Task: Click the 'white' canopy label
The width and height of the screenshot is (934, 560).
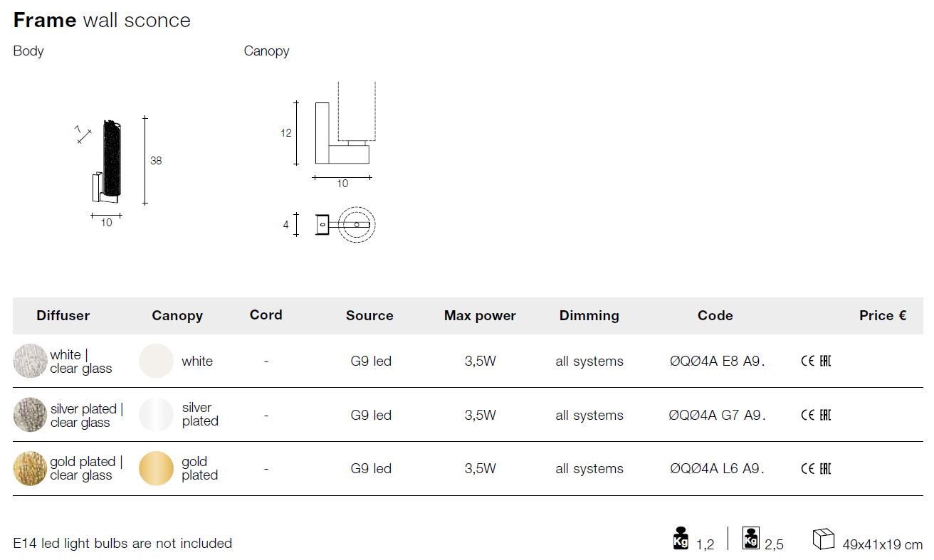Action: point(197,361)
